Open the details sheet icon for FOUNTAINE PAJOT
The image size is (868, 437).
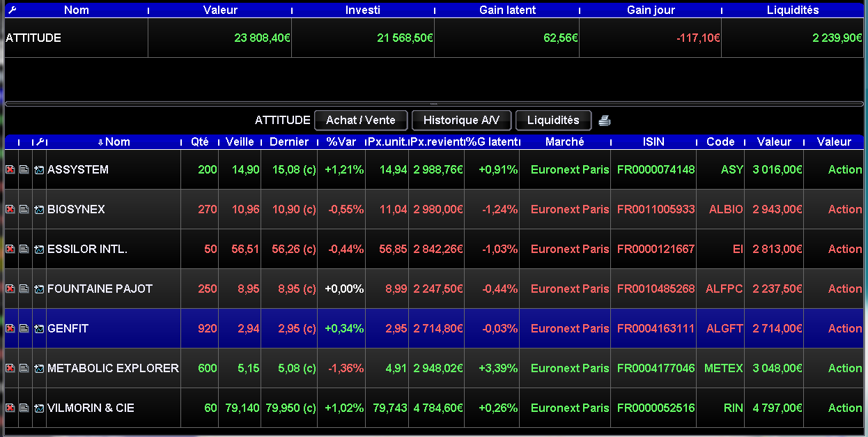coord(24,289)
